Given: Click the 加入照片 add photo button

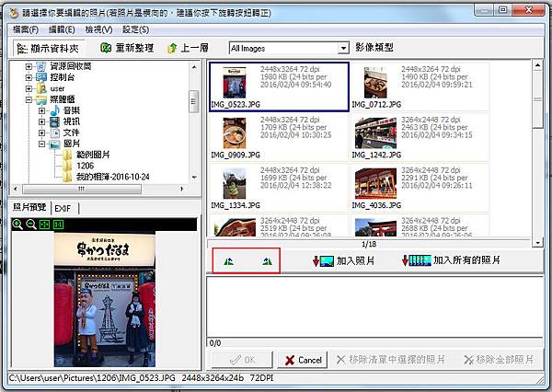Looking at the screenshot, I should pos(343,261).
